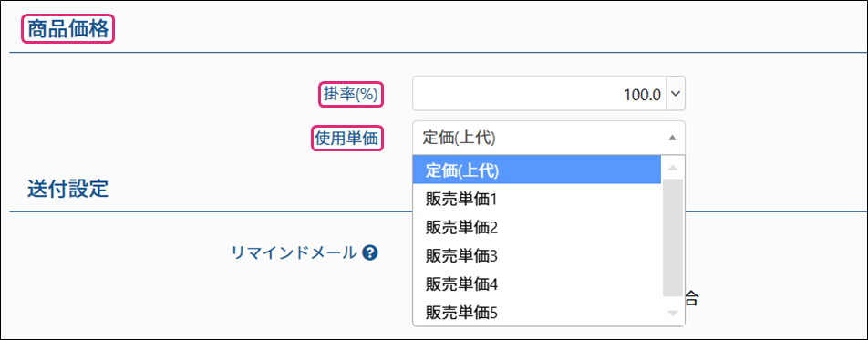Click the 使用単価 dropdown triangle arrow

[672, 138]
